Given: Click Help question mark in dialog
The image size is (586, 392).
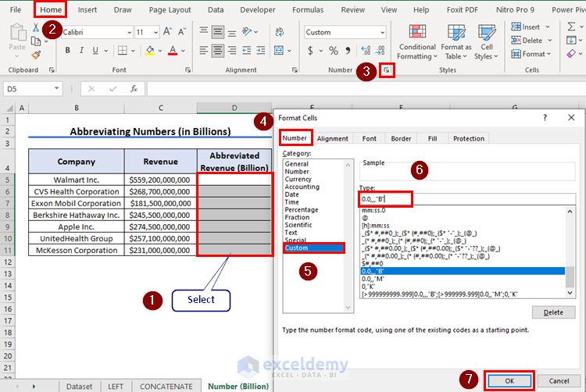Looking at the screenshot, I should point(545,118).
